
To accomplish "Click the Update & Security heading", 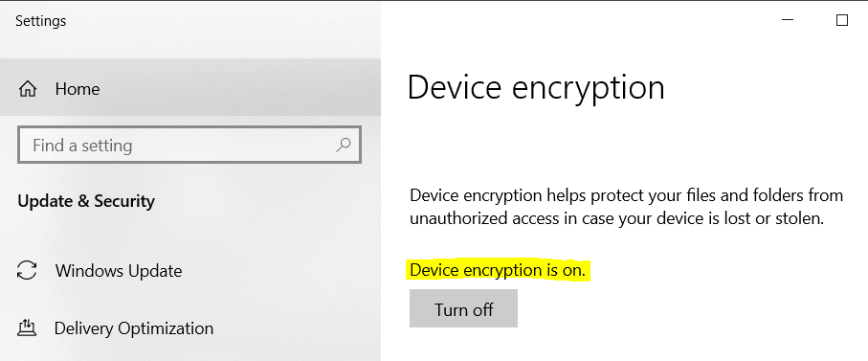I will tap(86, 201).
